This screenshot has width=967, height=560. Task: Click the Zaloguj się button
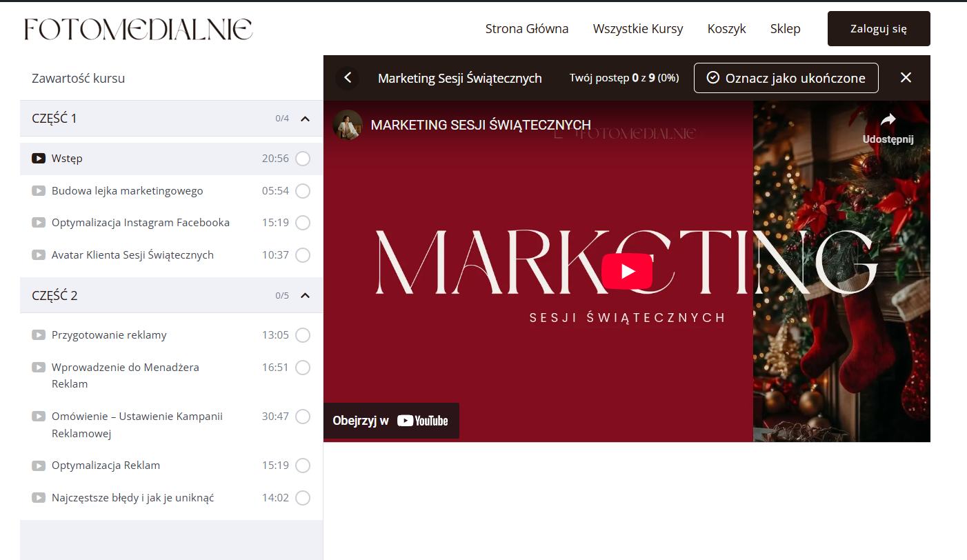(x=878, y=29)
